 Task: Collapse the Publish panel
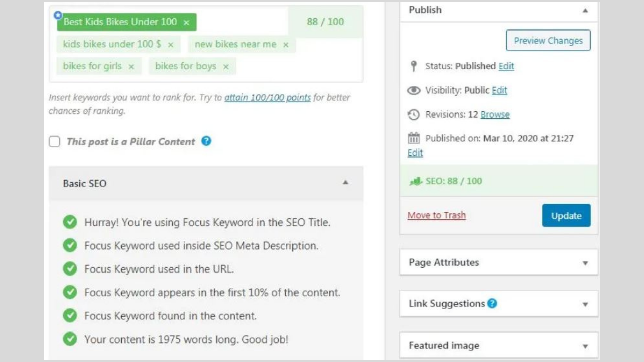[585, 11]
